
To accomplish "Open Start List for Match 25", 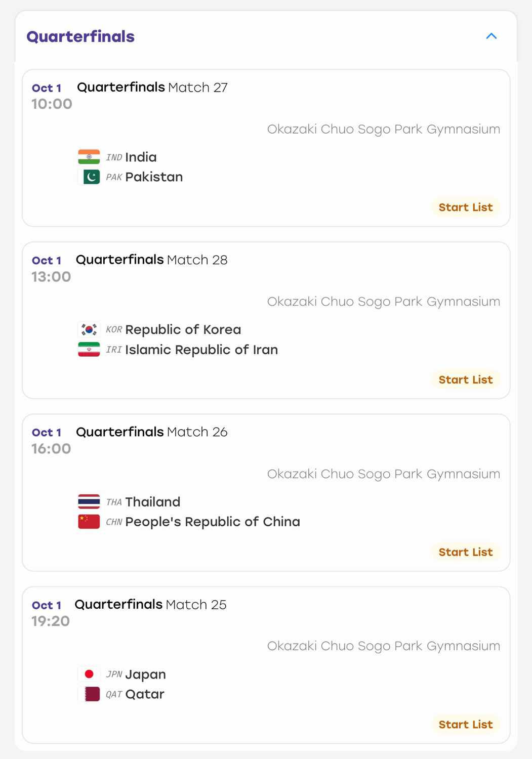I will click(x=466, y=725).
